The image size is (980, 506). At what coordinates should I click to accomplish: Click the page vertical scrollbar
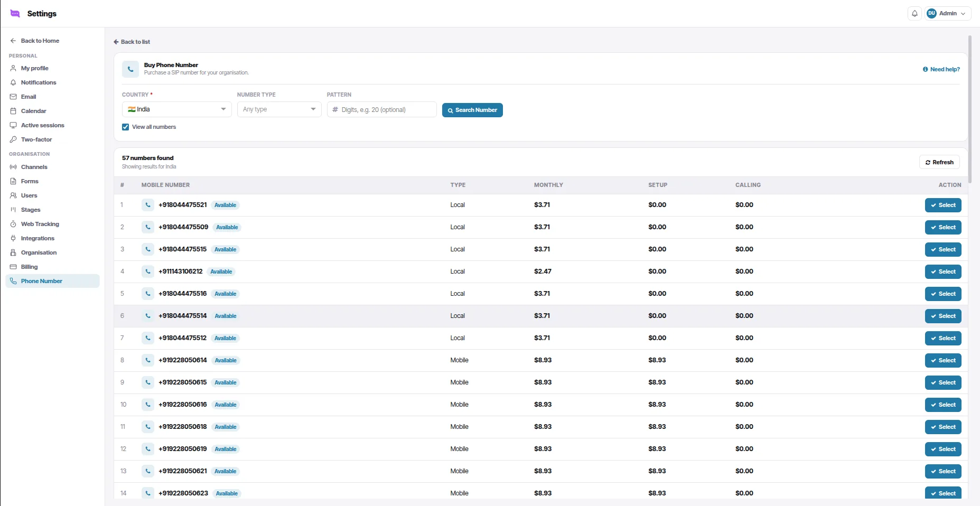pos(970,109)
